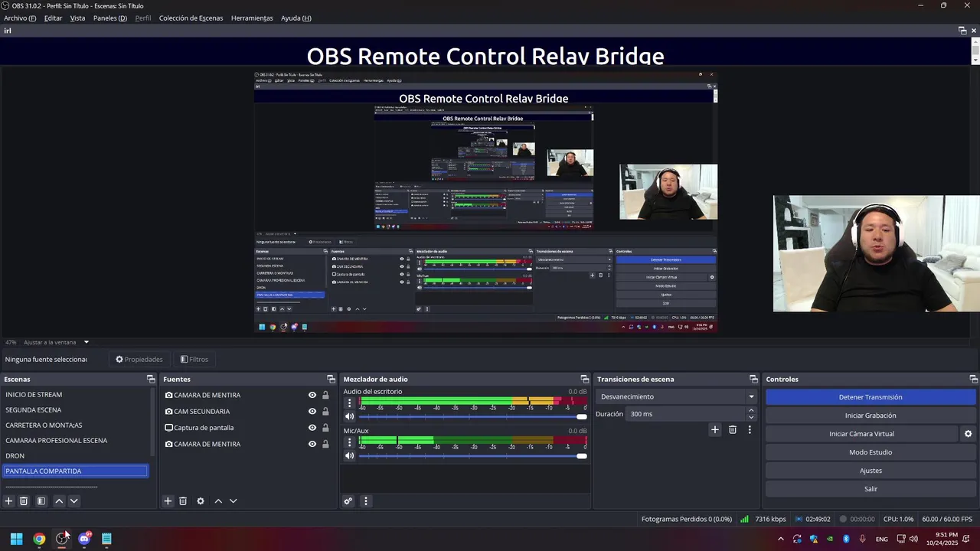Adjust the Mic/Aux volume slider
The height and width of the screenshot is (551, 980).
pyautogui.click(x=472, y=456)
